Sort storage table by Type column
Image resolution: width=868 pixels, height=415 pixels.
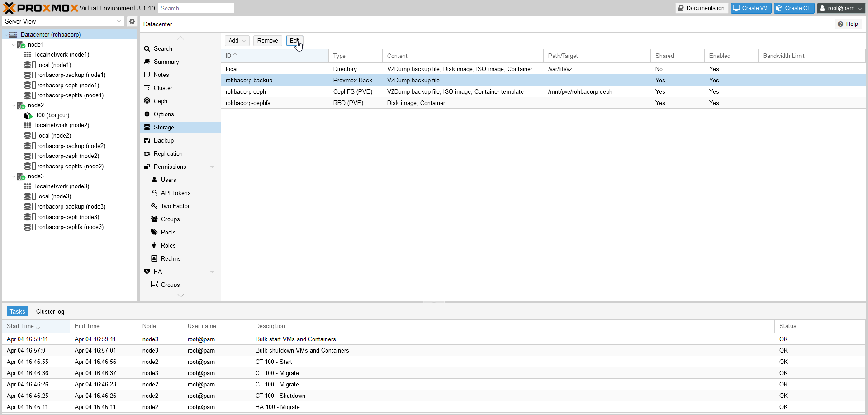pos(356,56)
